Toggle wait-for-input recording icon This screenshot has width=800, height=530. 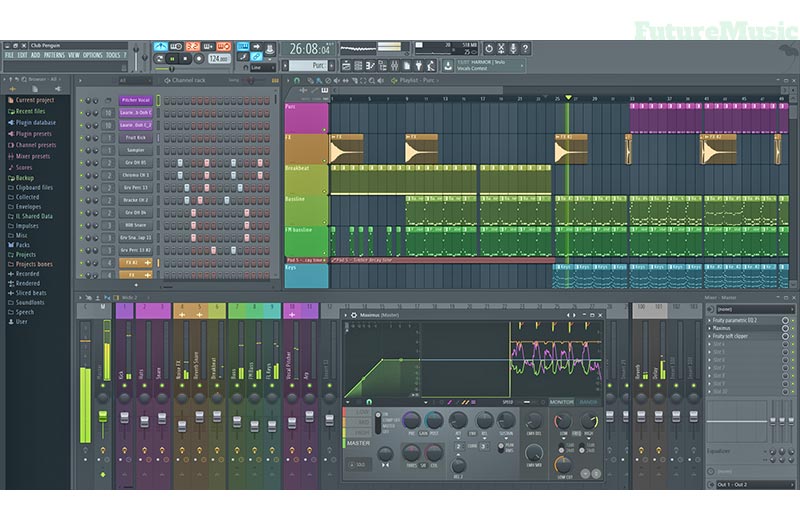(177, 46)
